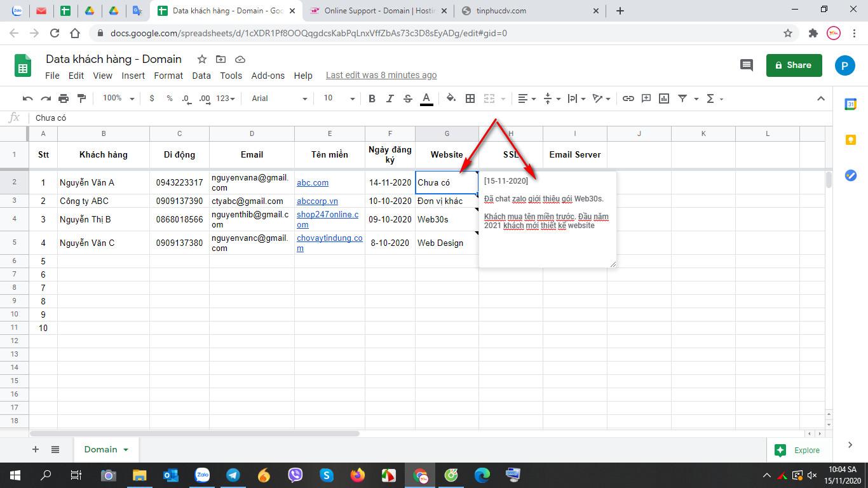Open the abccorp.vn link
The height and width of the screenshot is (488, 868).
click(317, 201)
